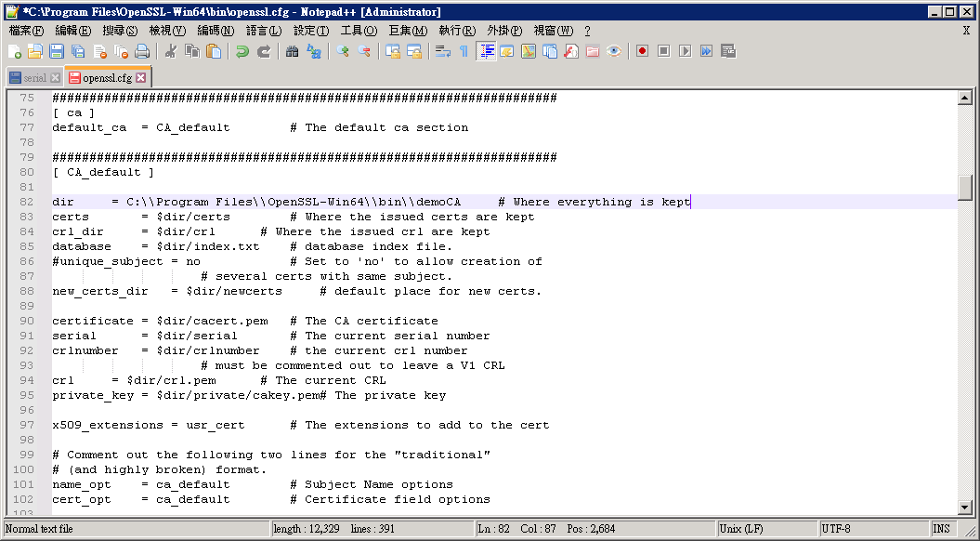Open the Replace dialog icon

[x=314, y=52]
